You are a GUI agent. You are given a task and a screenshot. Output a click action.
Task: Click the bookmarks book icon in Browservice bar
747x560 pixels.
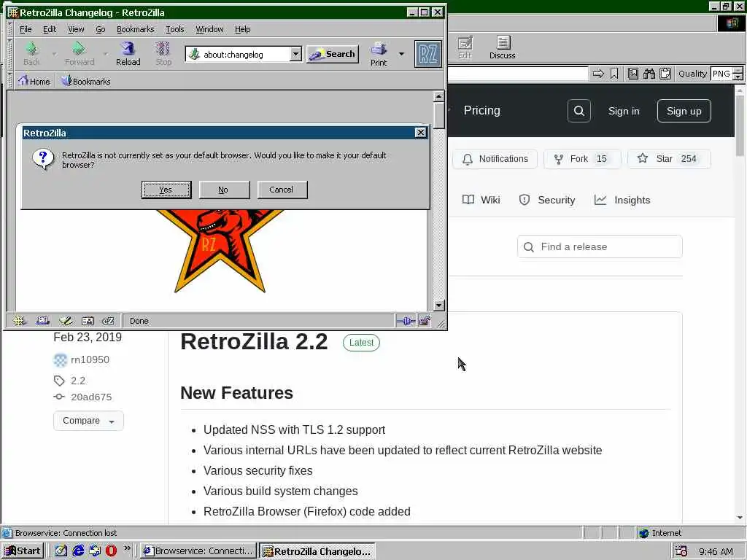632,74
